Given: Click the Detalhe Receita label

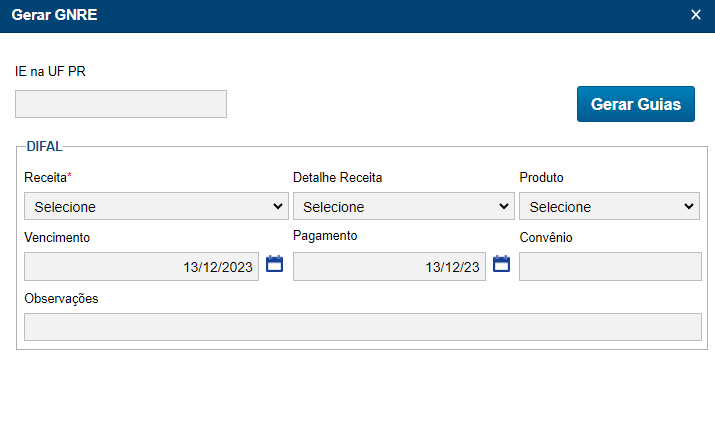Looking at the screenshot, I should (337, 178).
